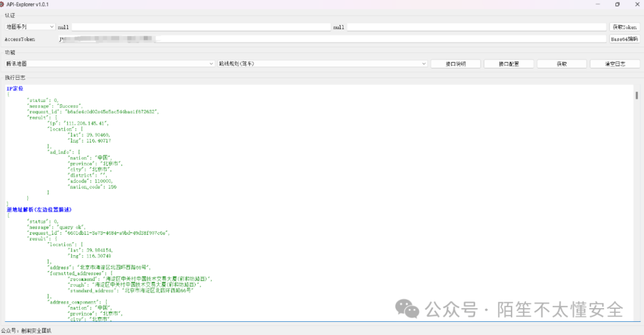Click the AccessToken label
This screenshot has width=644, height=335.
[x=20, y=39]
